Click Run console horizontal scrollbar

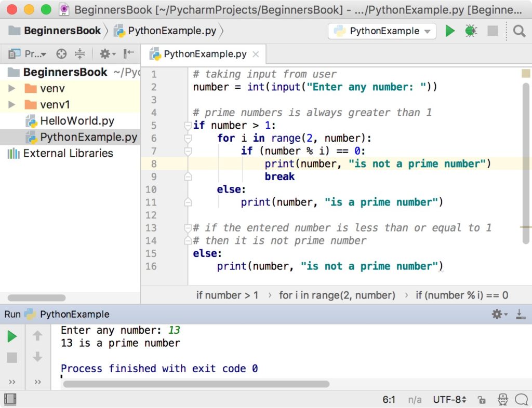(x=196, y=384)
